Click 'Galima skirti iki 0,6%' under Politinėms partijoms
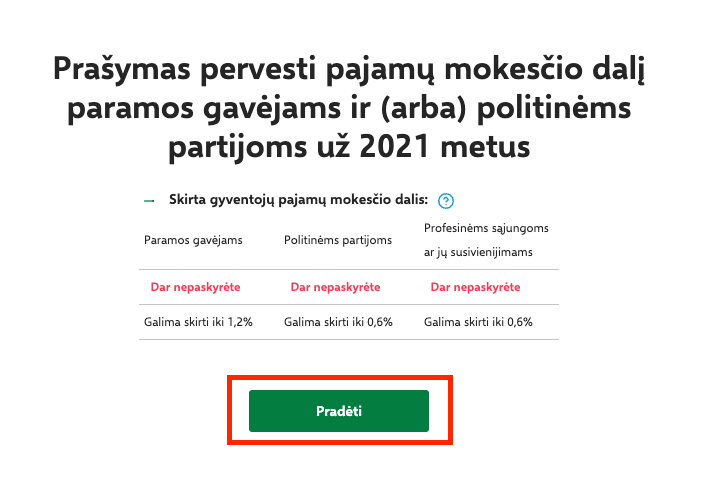The image size is (719, 495). coord(338,322)
